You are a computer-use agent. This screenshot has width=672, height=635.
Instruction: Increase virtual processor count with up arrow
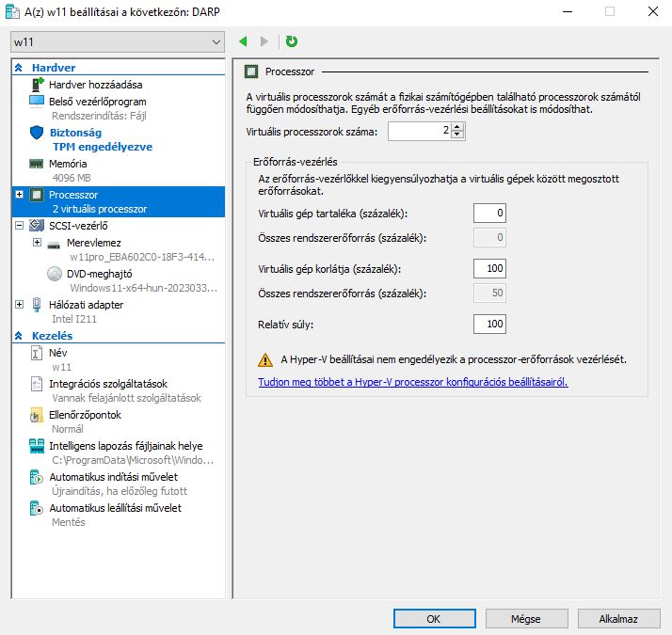[x=457, y=128]
